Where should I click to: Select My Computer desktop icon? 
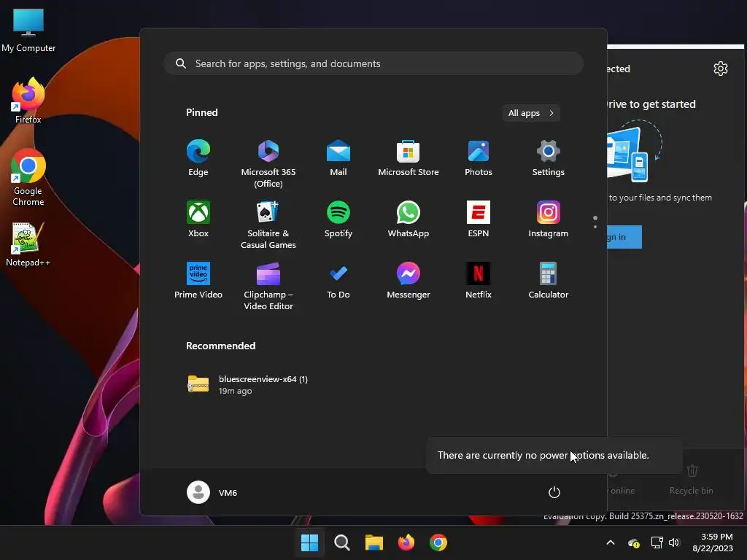tap(28, 31)
